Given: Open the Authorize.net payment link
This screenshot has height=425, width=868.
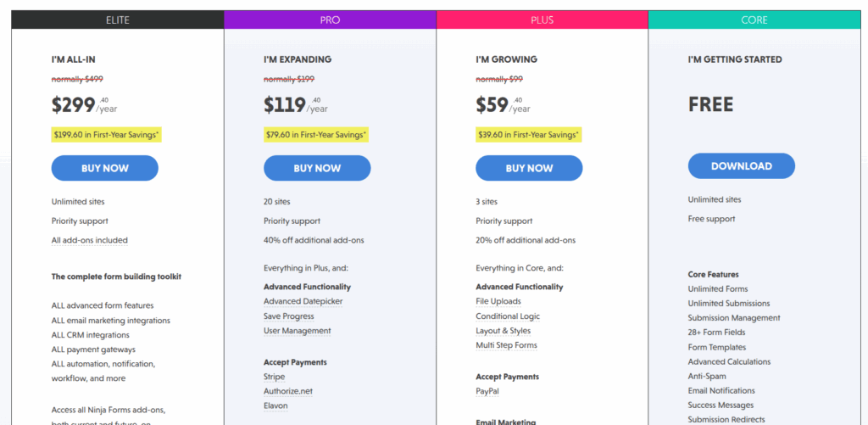Looking at the screenshot, I should coord(287,391).
